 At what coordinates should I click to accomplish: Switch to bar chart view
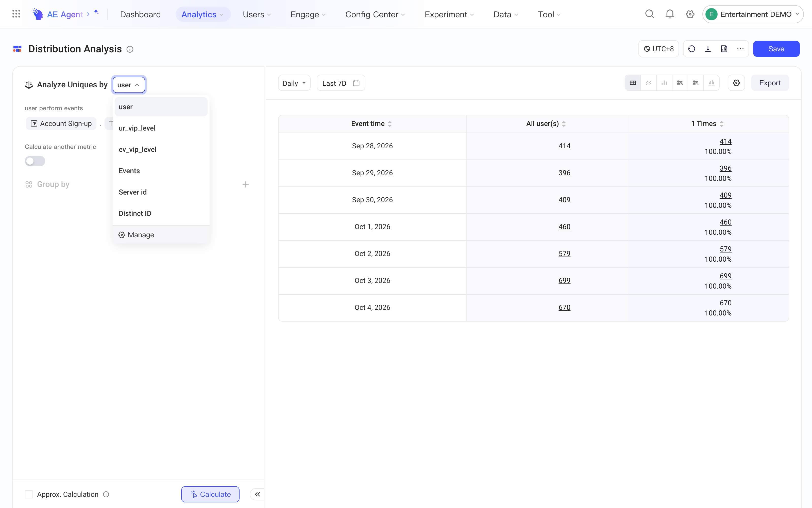coord(664,83)
